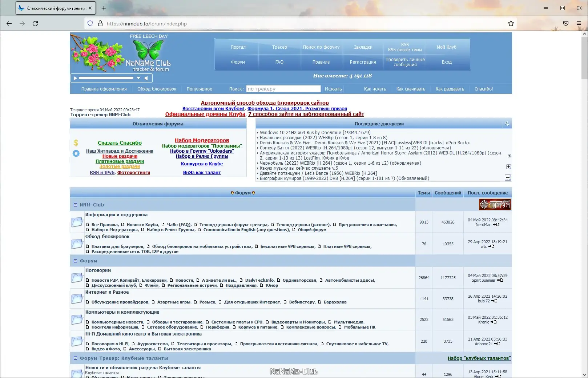The width and height of the screenshot is (588, 378).
Task: Open the FAQ navigation item
Action: point(279,62)
